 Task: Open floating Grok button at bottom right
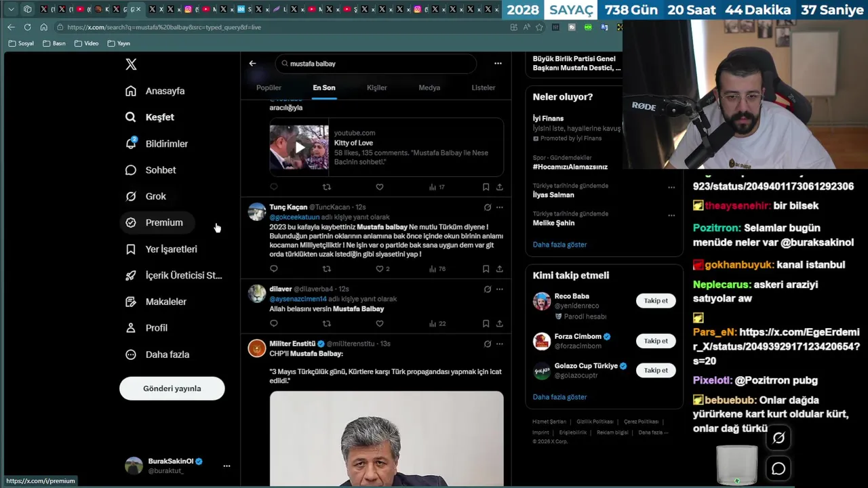pos(778,439)
